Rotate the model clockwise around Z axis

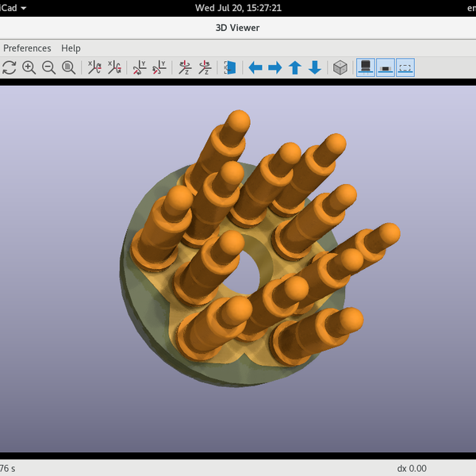185,67
